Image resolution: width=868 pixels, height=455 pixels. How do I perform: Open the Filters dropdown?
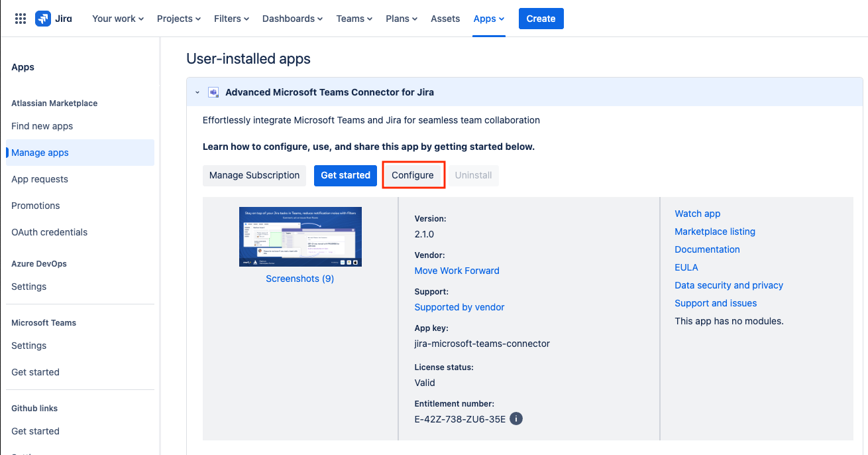coord(231,19)
